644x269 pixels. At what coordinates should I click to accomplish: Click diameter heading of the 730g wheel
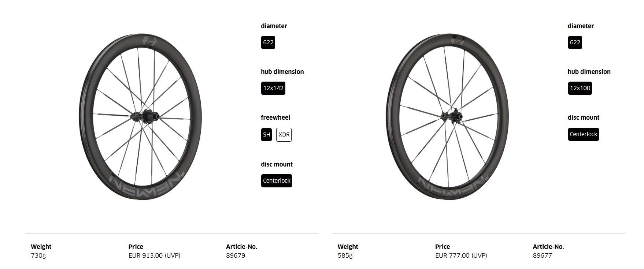tap(274, 26)
